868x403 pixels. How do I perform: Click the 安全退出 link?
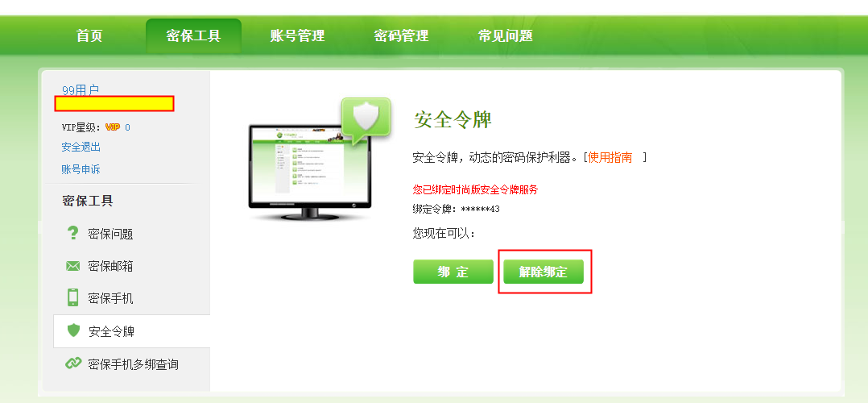tap(81, 147)
